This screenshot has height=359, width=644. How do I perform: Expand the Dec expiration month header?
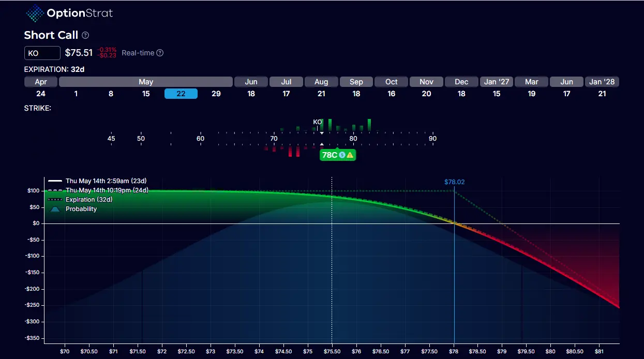pyautogui.click(x=461, y=82)
